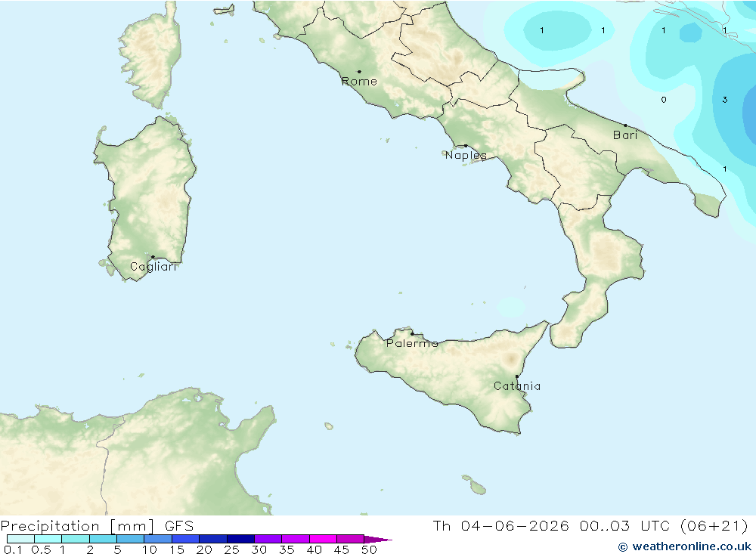
Task: Click the legend value label 0.1
Action: pyautogui.click(x=13, y=549)
